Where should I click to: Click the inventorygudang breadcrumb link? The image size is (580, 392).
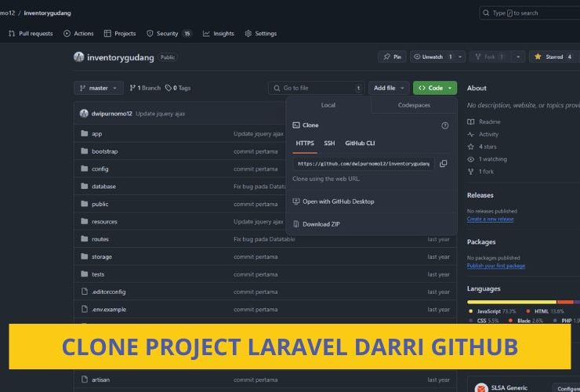[x=47, y=13]
